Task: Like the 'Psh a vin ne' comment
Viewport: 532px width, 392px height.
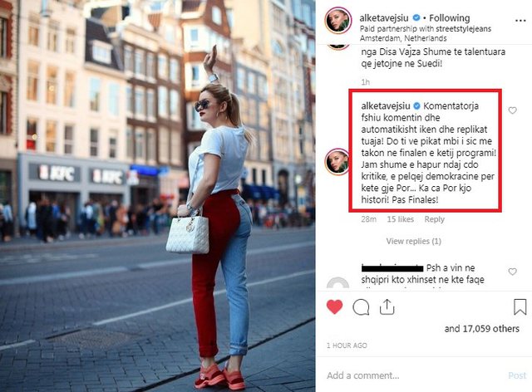Action: (x=512, y=272)
